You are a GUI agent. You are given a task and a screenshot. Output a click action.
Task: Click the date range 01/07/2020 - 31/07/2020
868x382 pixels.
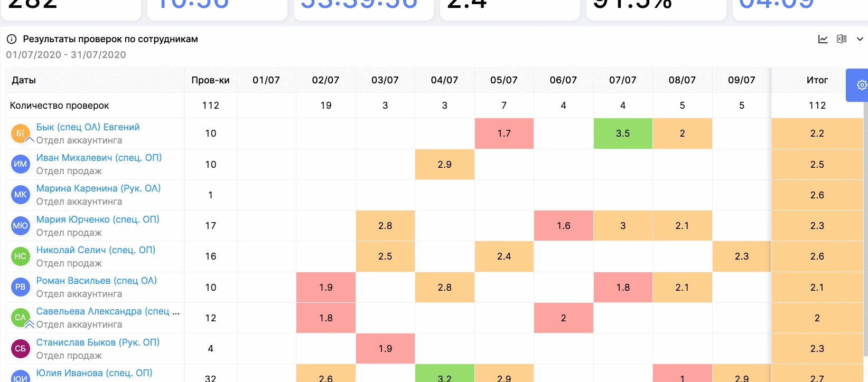coord(66,55)
